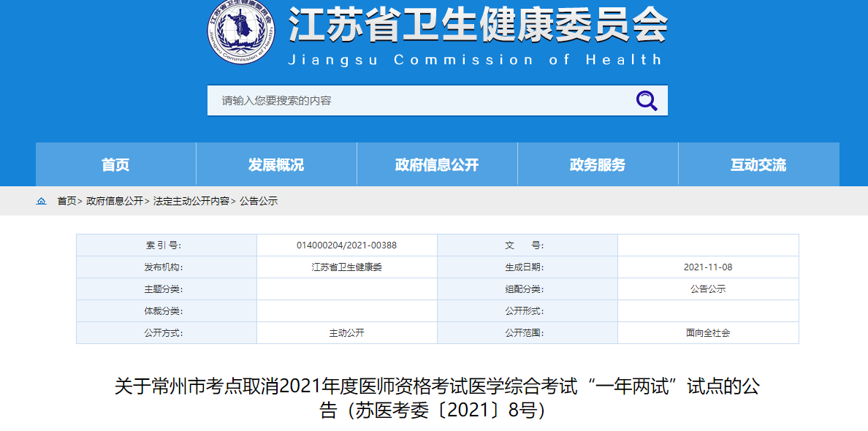Click the date value 2021-11-08
Image resolution: width=868 pixels, height=431 pixels.
pos(708,267)
